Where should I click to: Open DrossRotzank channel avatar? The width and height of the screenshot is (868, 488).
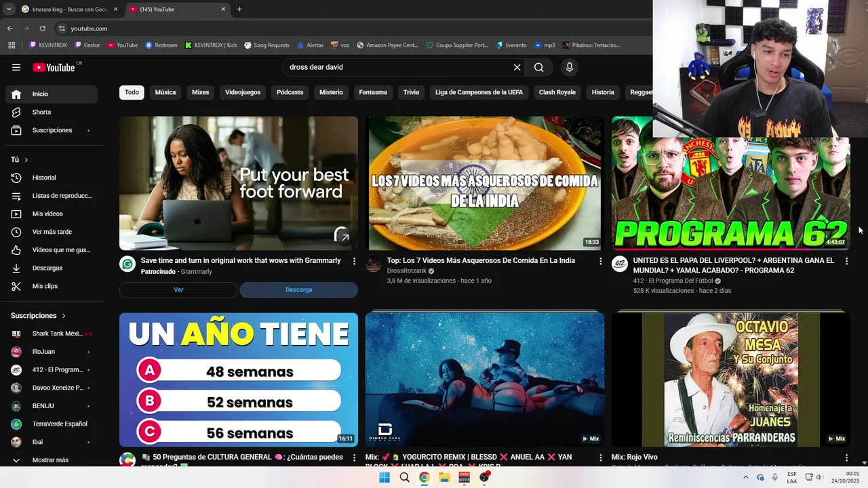click(x=374, y=264)
